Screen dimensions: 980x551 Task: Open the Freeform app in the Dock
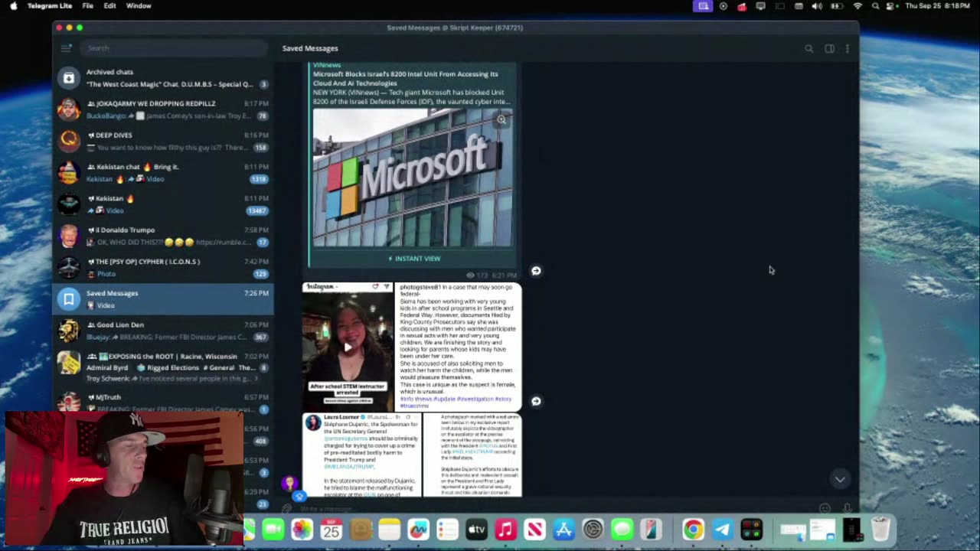418,530
